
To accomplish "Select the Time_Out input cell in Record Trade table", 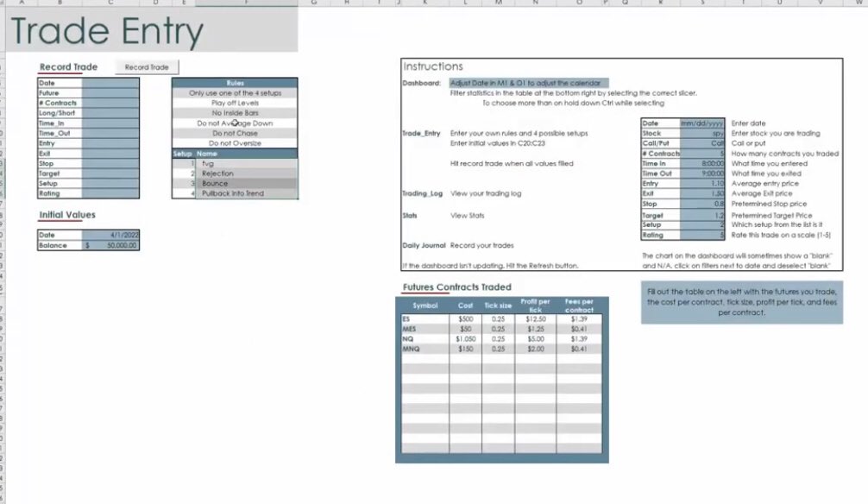I will pos(110,133).
